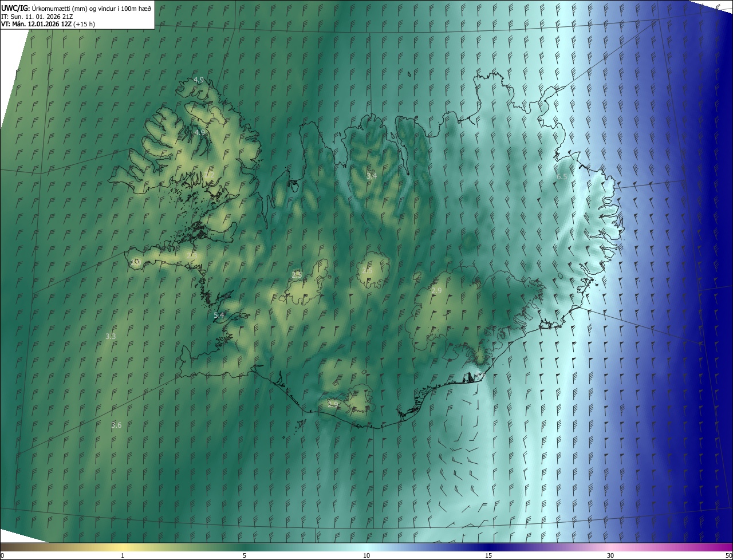This screenshot has height=560, width=733.
Task: Click the 15 tick on the color scale
Action: pos(488,556)
